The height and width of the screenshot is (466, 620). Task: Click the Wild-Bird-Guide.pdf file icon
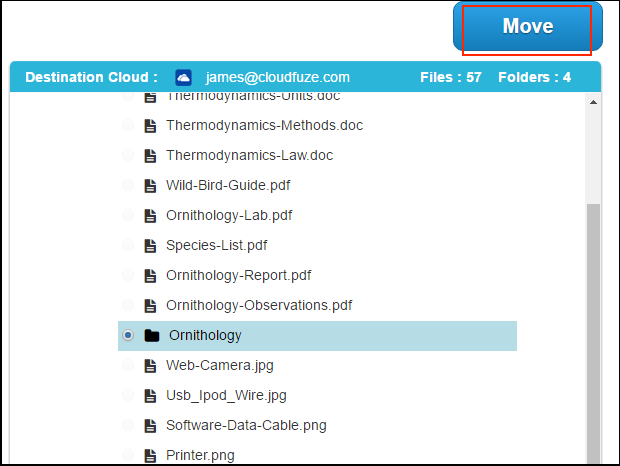pos(150,186)
